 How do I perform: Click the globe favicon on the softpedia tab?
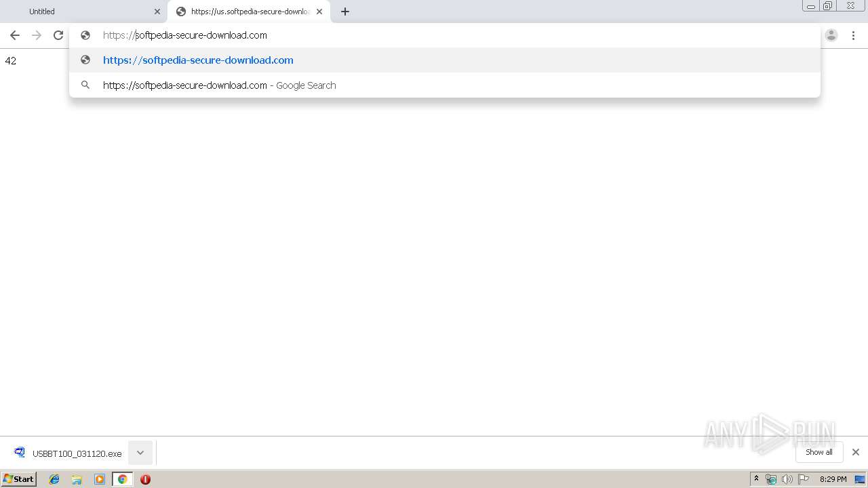pos(180,12)
